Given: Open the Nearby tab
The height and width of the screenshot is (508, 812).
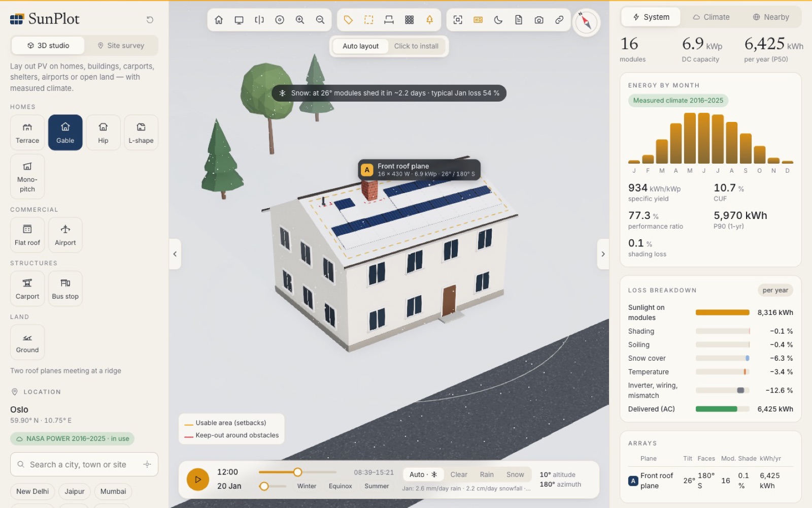Looking at the screenshot, I should pyautogui.click(x=771, y=17).
